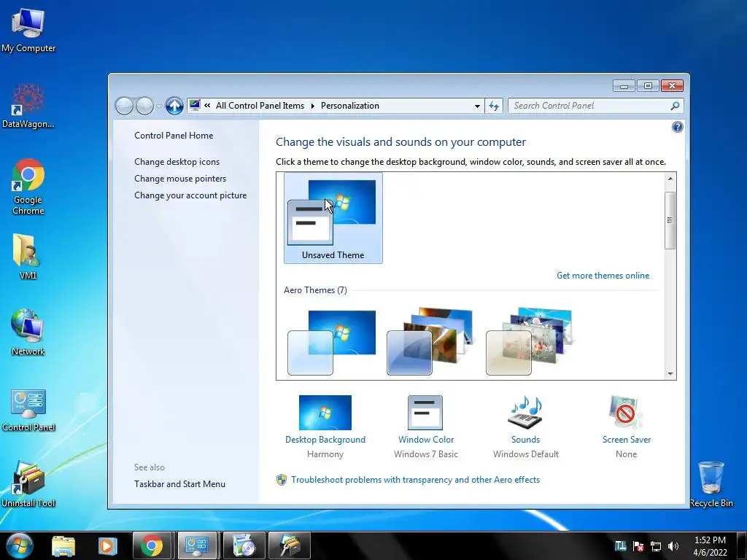
Task: Open Change your account picture link
Action: (x=190, y=195)
